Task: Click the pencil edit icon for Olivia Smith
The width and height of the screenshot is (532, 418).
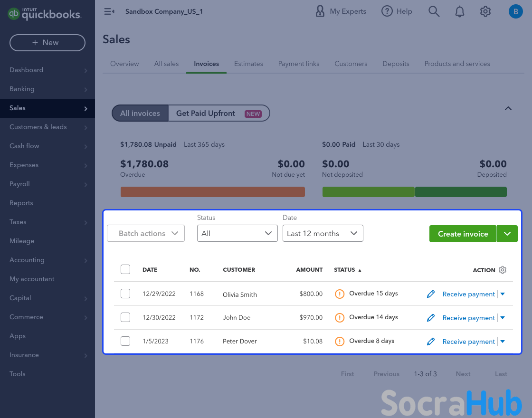Action: point(431,294)
